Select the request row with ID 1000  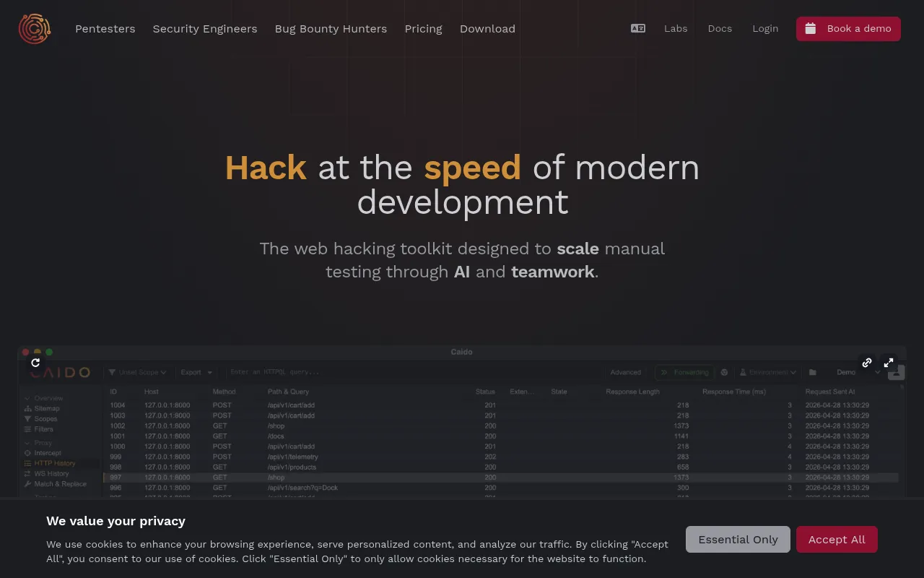click(x=502, y=447)
